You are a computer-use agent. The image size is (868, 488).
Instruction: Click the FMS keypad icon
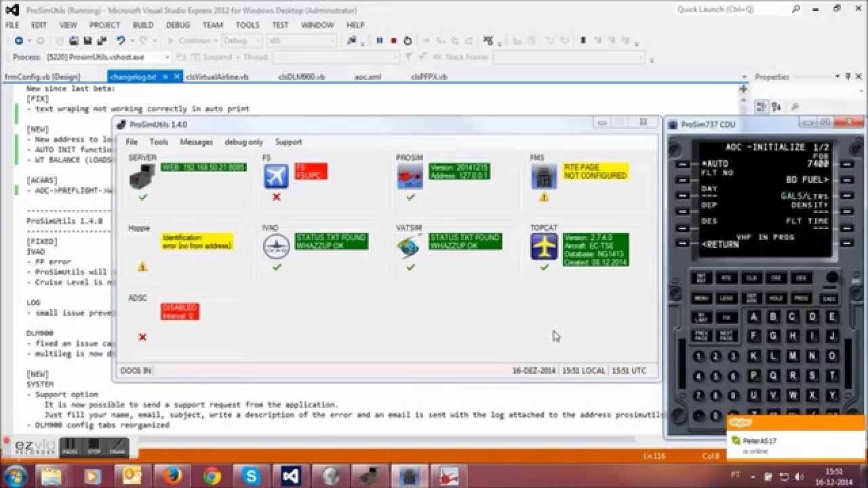[x=543, y=178]
